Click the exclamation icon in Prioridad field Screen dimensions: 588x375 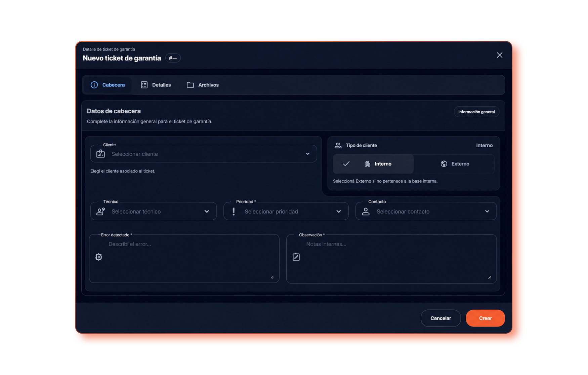click(x=234, y=211)
